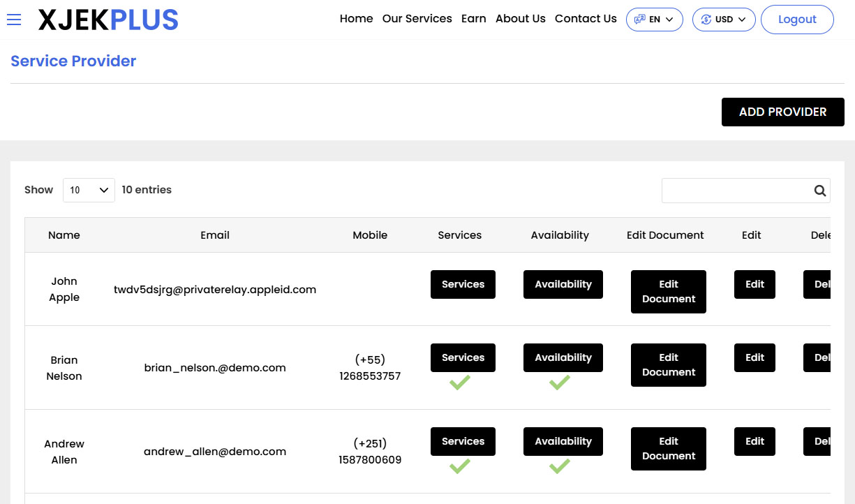Focus the table search input field

(x=735, y=191)
